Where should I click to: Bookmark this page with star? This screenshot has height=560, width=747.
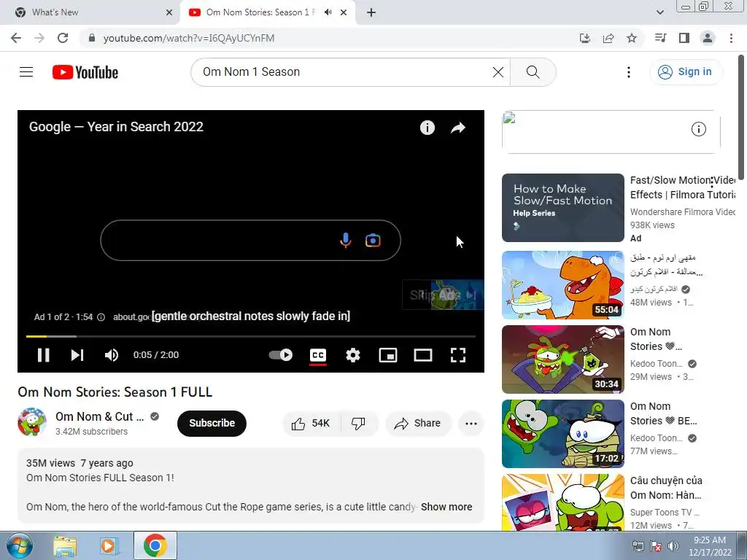click(632, 38)
